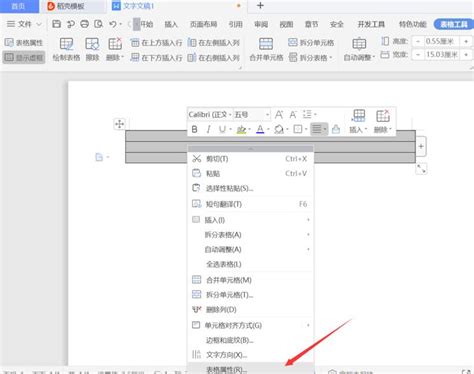Viewport: 474px width, 374px height.
Task: Expand 单元格对齐方式(G) submenu
Action: click(251, 325)
